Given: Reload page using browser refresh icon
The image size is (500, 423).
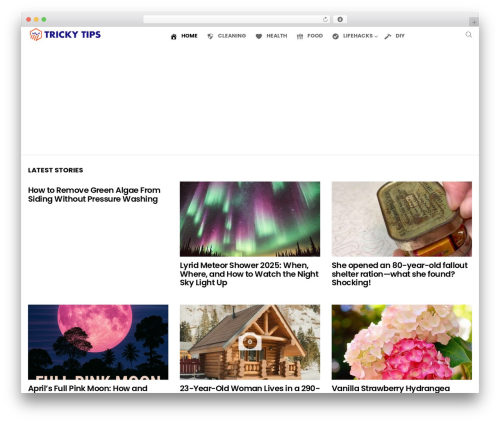Looking at the screenshot, I should tap(325, 20).
